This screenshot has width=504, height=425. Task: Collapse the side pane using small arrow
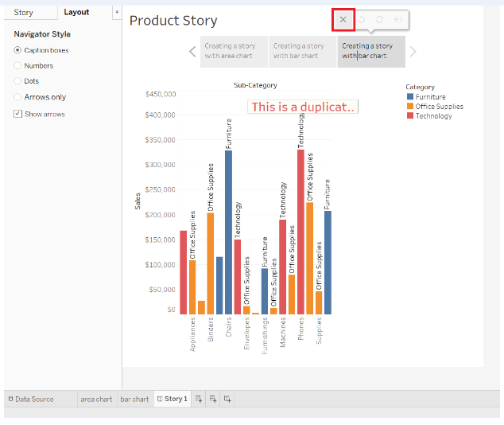pyautogui.click(x=118, y=13)
